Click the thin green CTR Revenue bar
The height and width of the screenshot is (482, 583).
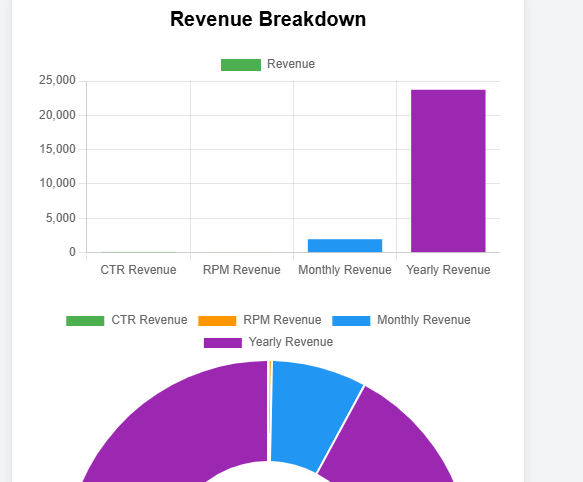pyautogui.click(x=138, y=252)
